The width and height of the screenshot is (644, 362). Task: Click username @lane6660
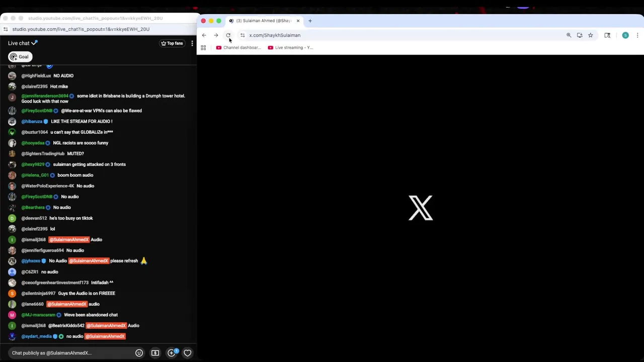[x=33, y=304]
